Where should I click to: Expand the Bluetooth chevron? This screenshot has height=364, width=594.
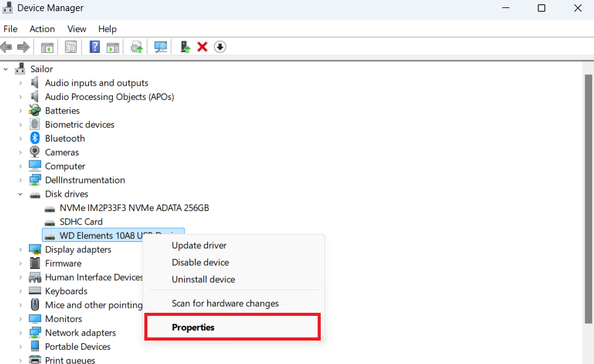tap(20, 139)
